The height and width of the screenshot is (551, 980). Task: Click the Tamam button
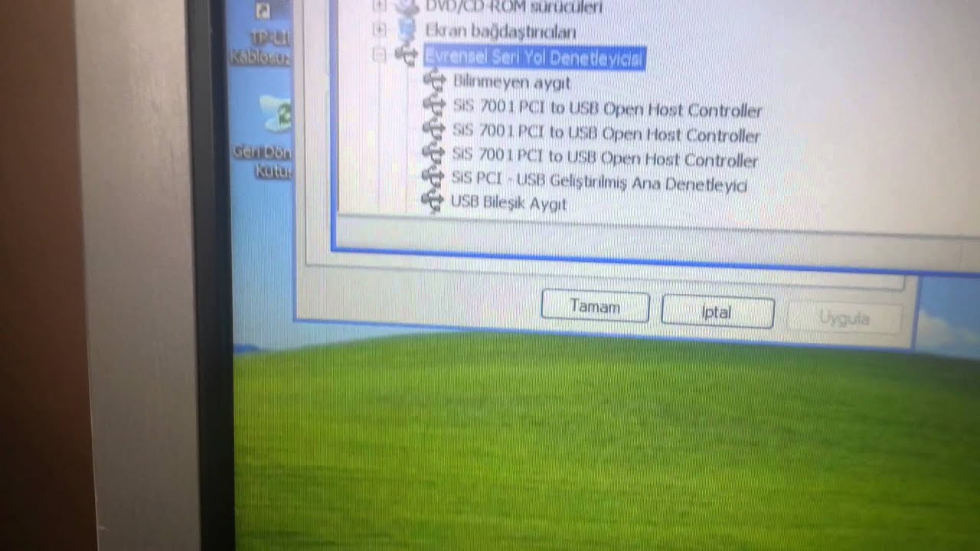point(595,307)
